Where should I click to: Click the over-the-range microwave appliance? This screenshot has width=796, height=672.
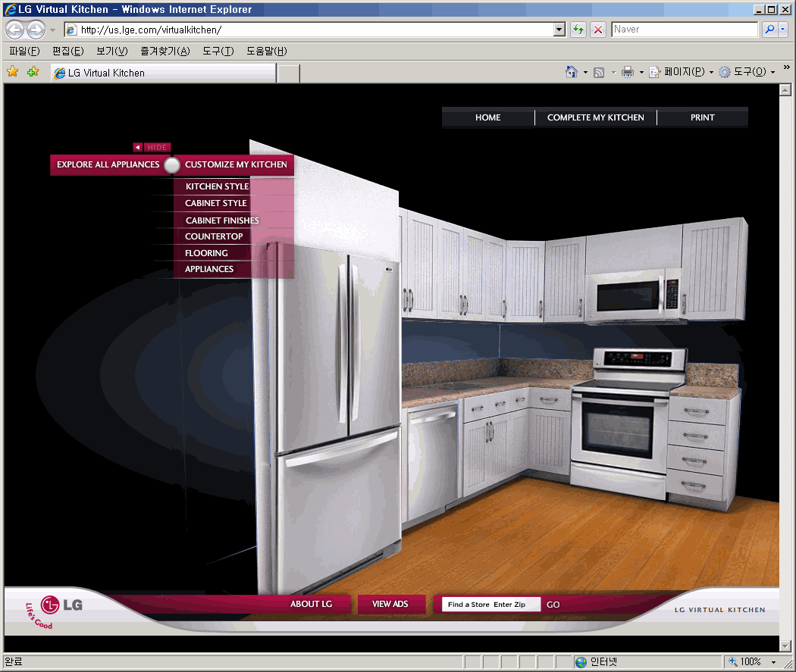(x=634, y=295)
